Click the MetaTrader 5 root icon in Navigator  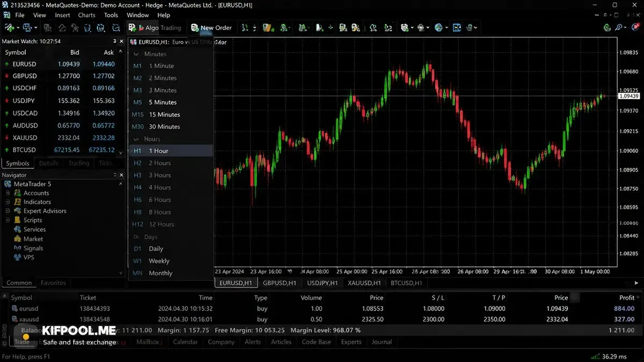point(8,184)
